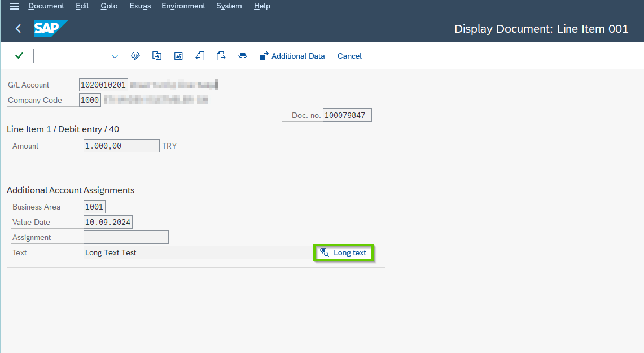Go to next line item icon
644x353 pixels.
221,56
